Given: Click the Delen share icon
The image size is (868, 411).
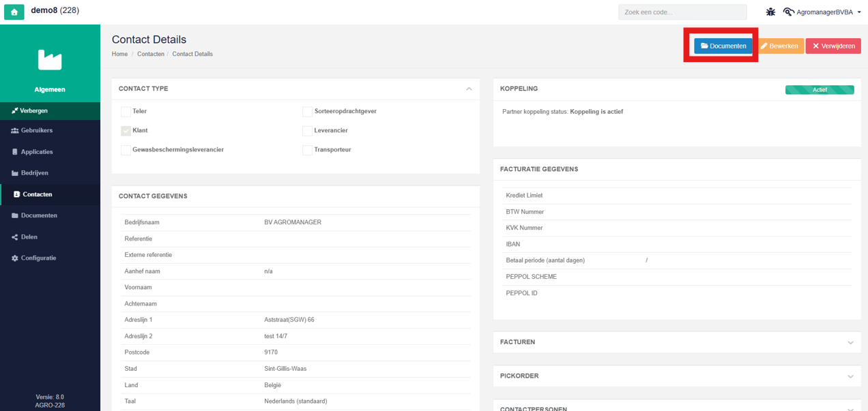Looking at the screenshot, I should tap(14, 237).
